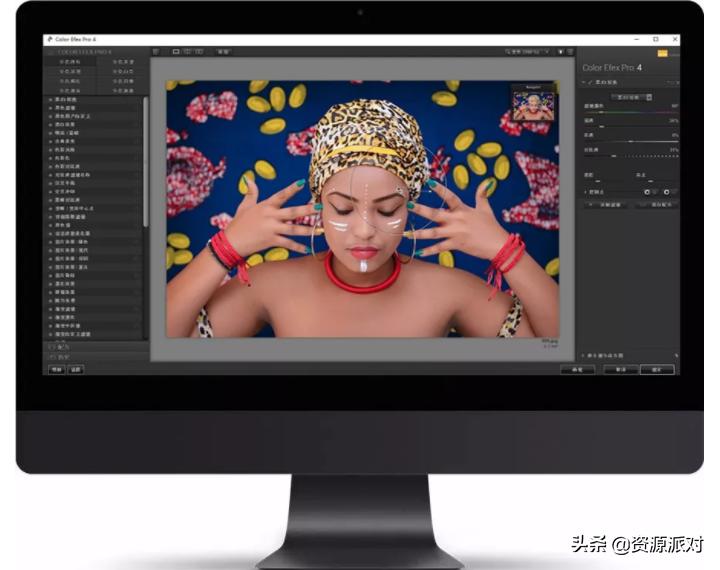Expand the History section below the filter list
Screen dimensions: 720x570
(x=96, y=356)
